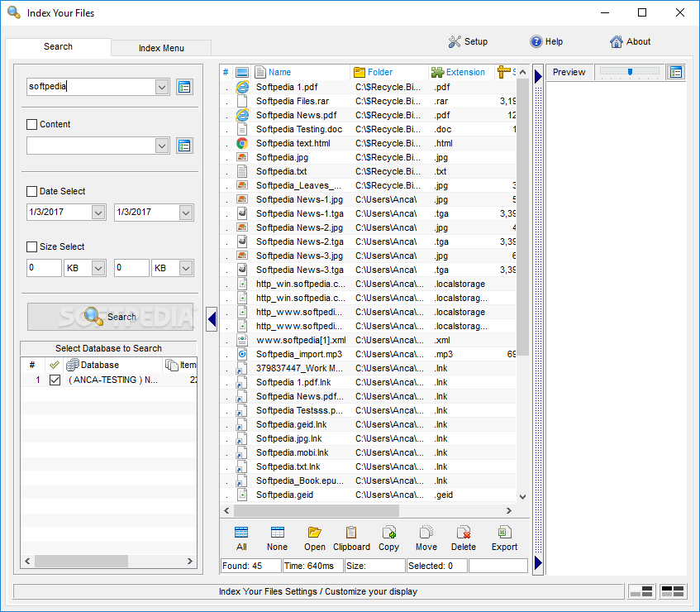The image size is (700, 612).
Task: Open minimum size KB unit dropdown
Action: (98, 268)
